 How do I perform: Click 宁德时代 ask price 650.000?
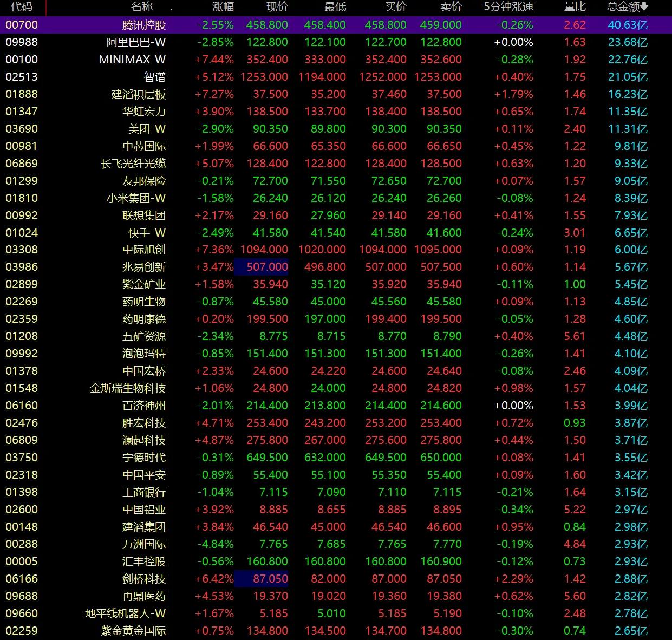pyautogui.click(x=441, y=458)
